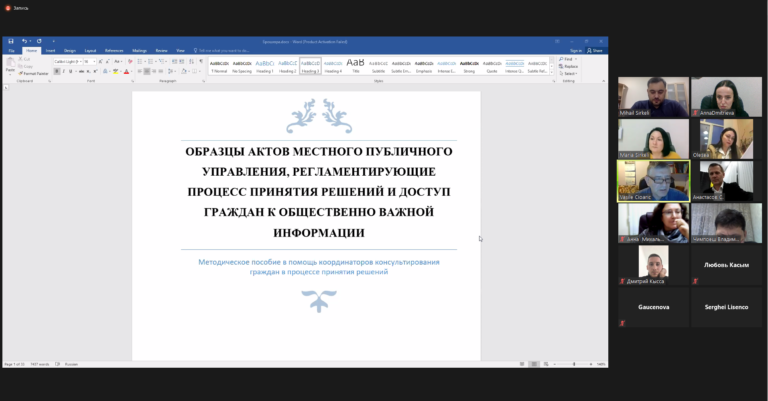Select Vasile Cioaric's highlighted video tile
768x401 pixels.
point(653,181)
